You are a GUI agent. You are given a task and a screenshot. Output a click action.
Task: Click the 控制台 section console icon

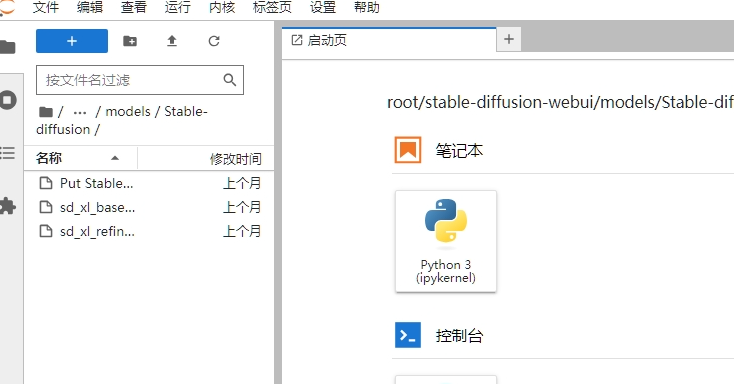click(408, 335)
